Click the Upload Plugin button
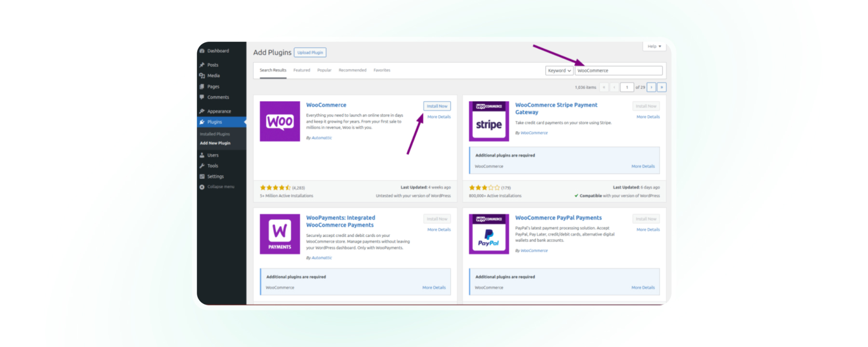Viewport: 868px width, 347px height. [x=310, y=53]
